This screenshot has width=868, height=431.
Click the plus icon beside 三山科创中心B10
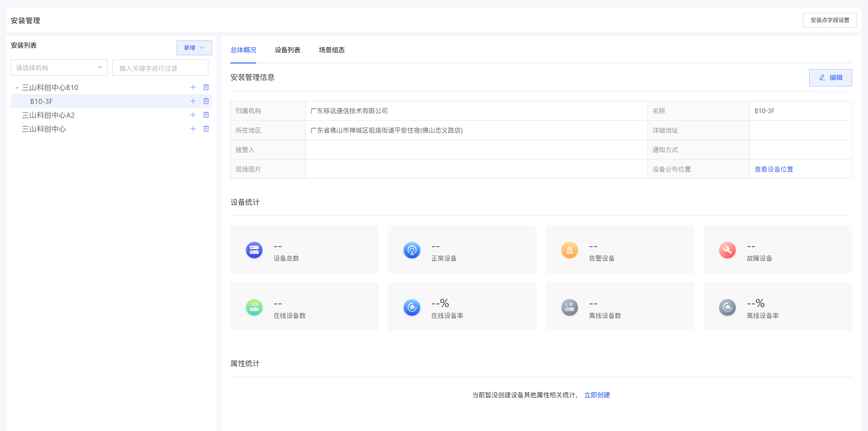pyautogui.click(x=193, y=88)
